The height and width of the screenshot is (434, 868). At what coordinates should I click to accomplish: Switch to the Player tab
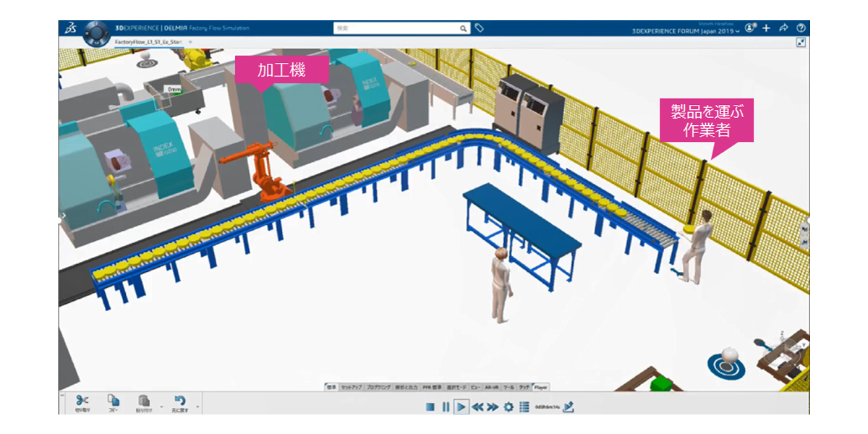541,387
